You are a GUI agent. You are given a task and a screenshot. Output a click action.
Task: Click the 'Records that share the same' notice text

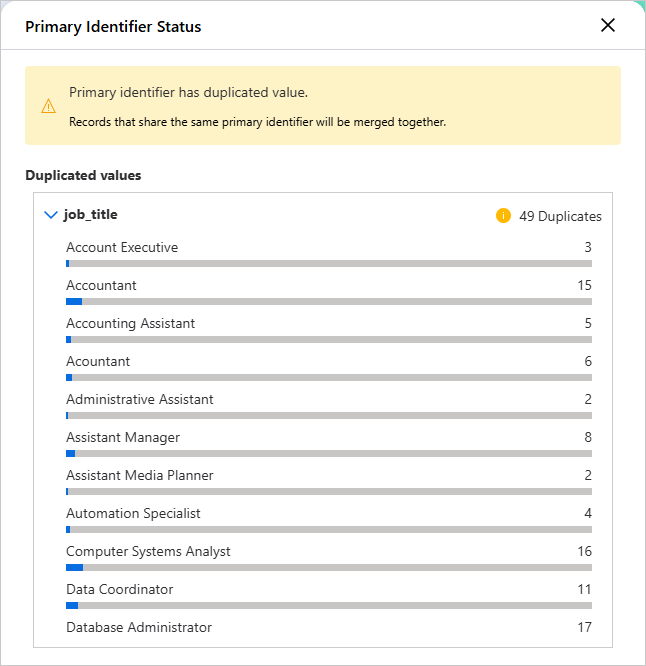click(x=257, y=122)
